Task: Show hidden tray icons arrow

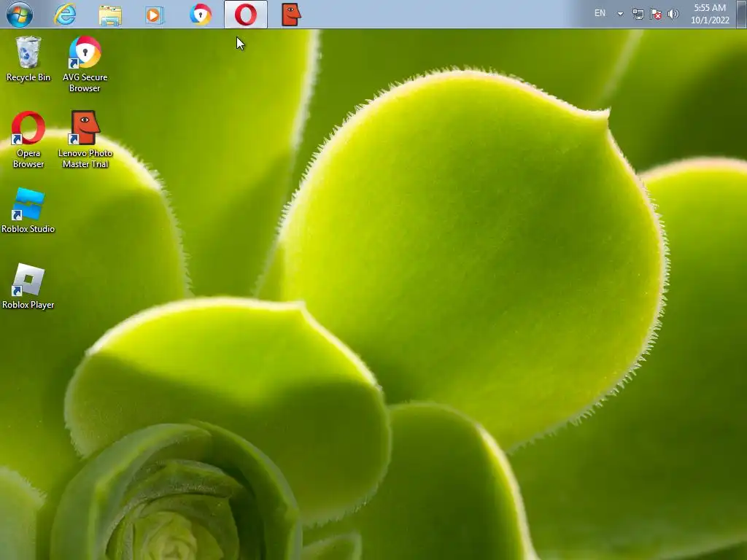Action: click(x=620, y=14)
